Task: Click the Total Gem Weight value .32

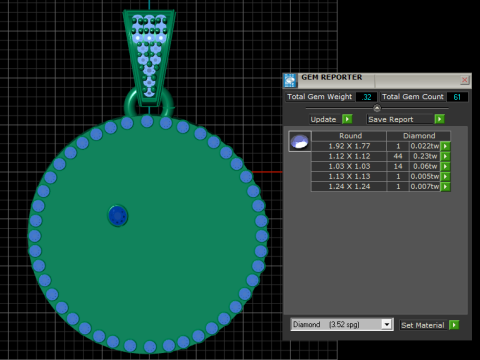Action: point(366,97)
